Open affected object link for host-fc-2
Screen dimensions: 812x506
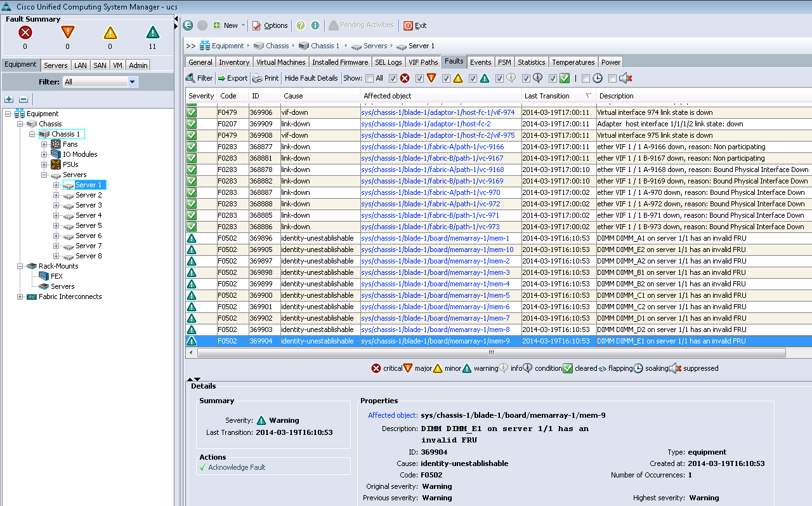[x=426, y=124]
